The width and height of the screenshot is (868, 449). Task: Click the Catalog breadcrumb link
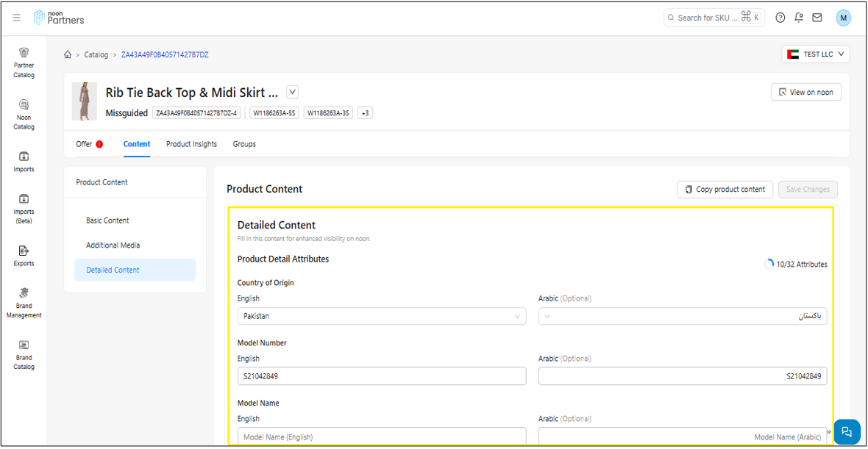[96, 54]
